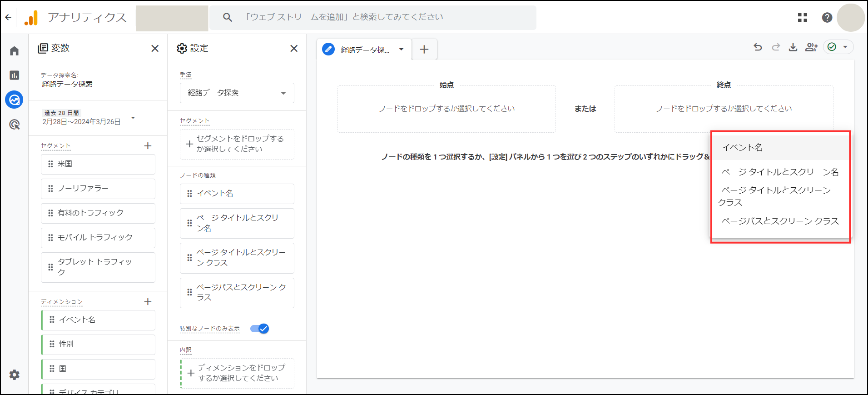Select the 有料のトラフィック segment
This screenshot has width=868, height=395.
[98, 213]
